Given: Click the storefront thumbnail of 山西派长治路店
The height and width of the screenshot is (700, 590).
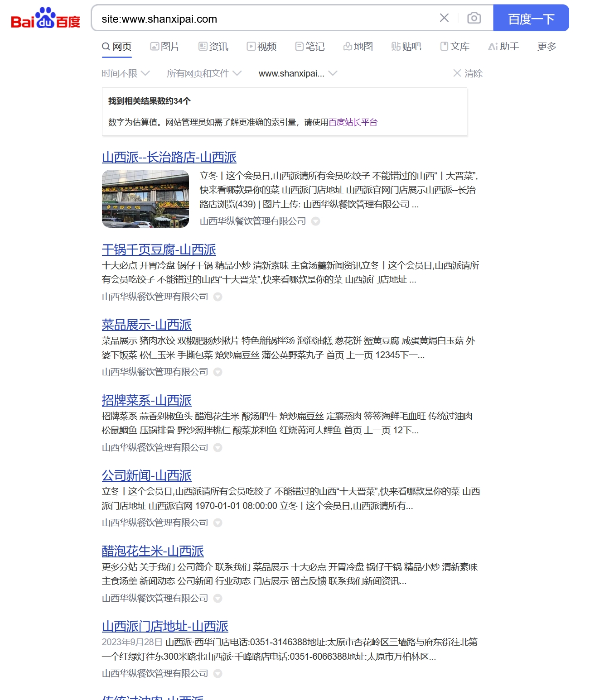Looking at the screenshot, I should (145, 198).
